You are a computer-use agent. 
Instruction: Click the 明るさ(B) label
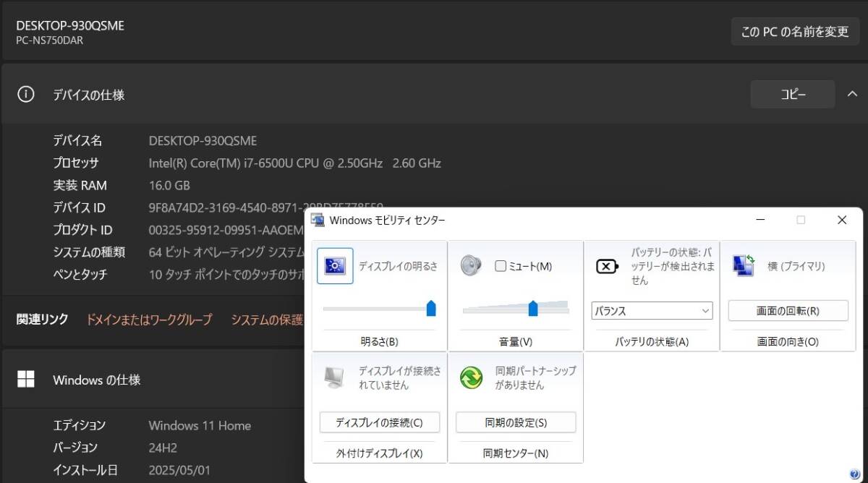379,341
